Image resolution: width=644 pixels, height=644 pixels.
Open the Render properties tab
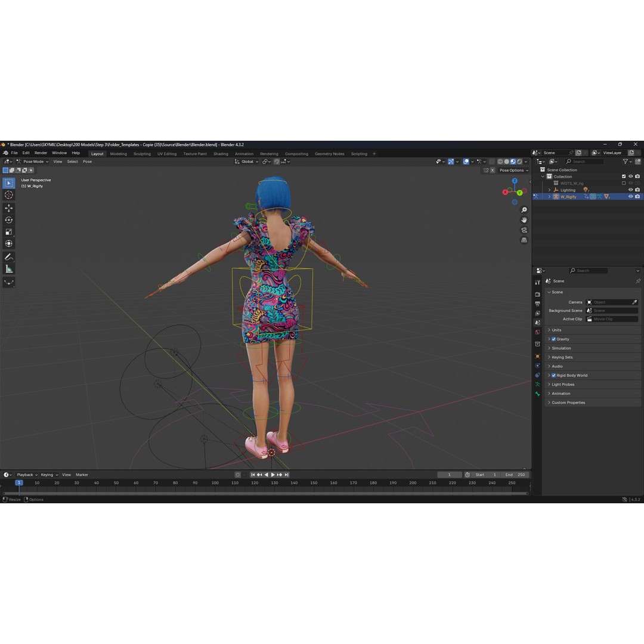coord(537,294)
